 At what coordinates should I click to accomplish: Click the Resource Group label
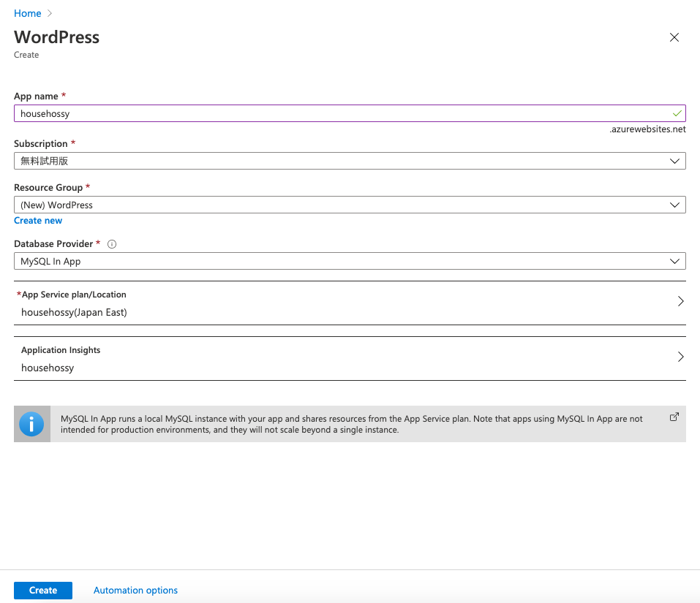pos(48,187)
